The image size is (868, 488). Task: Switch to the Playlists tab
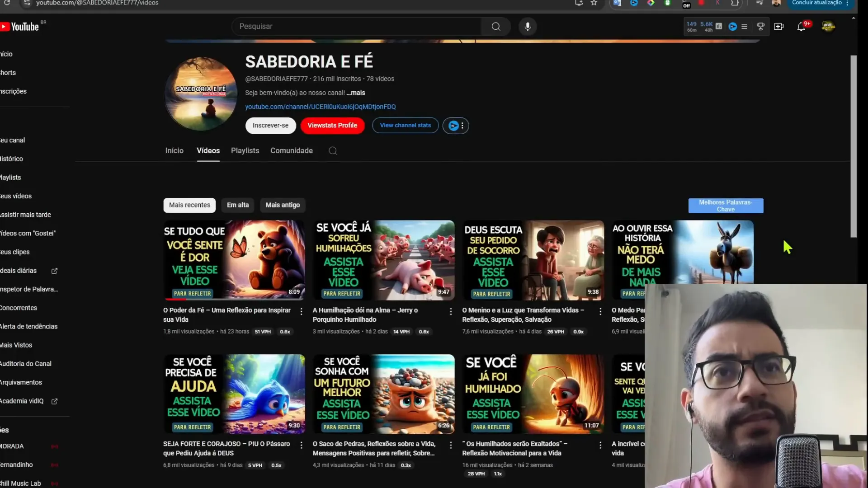click(x=245, y=151)
